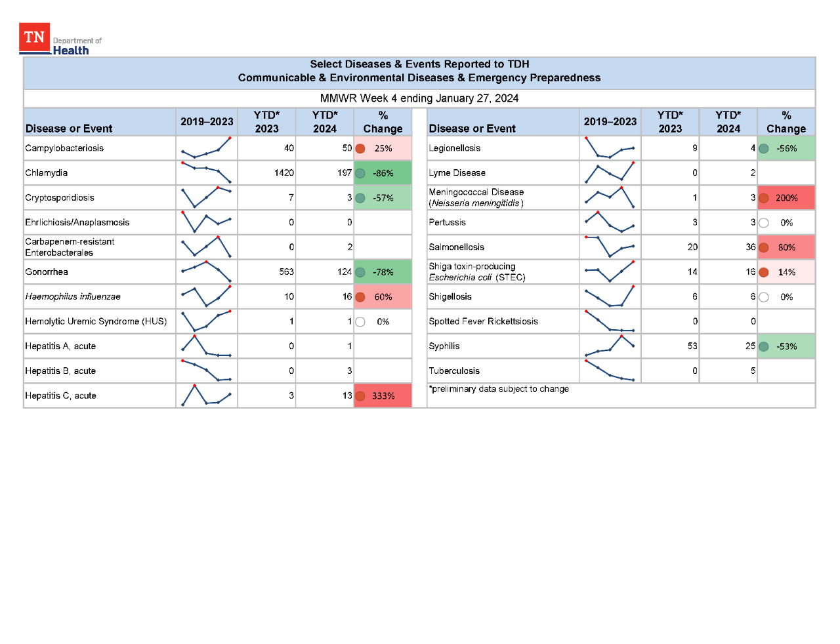Click the "200%" change cell for Meningococcal Disease
The image size is (840, 644).
pyautogui.click(x=786, y=197)
